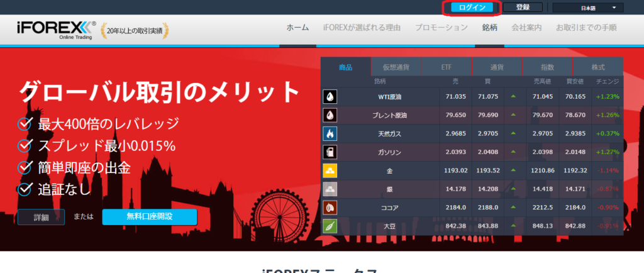Screen dimensions: 644x273
Task: Click the 天然ガス instrument name
Action: pos(389,134)
